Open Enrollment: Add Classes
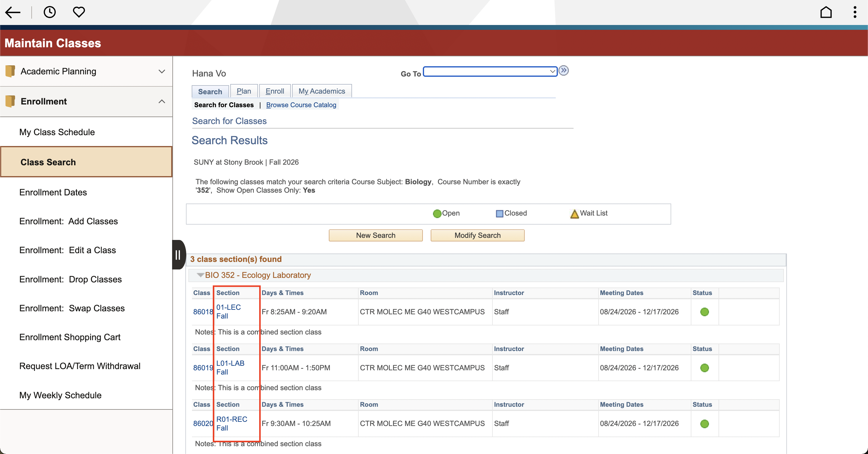The image size is (868, 454). (x=86, y=221)
